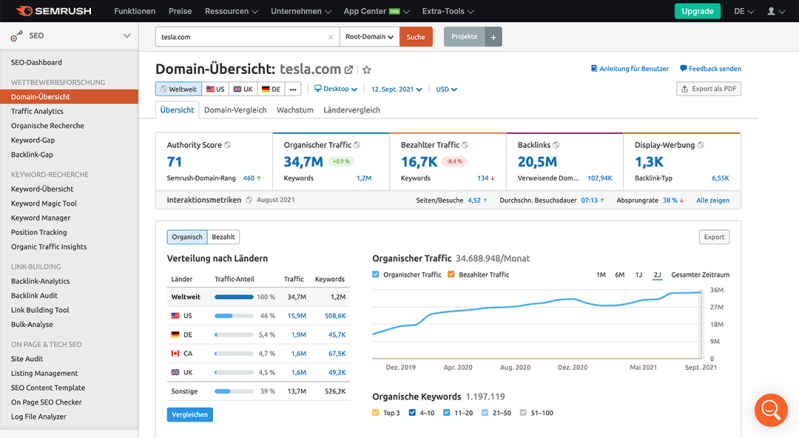Image resolution: width=799 pixels, height=438 pixels.
Task: Select Gesamter Zeitraum chart range
Action: point(700,275)
